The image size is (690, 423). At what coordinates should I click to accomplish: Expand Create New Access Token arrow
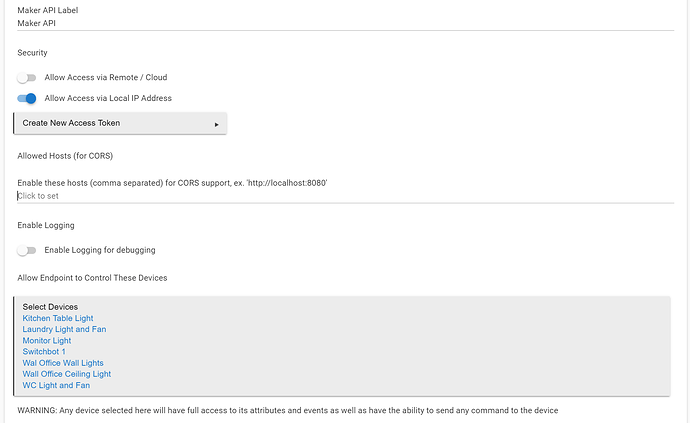coord(217,124)
